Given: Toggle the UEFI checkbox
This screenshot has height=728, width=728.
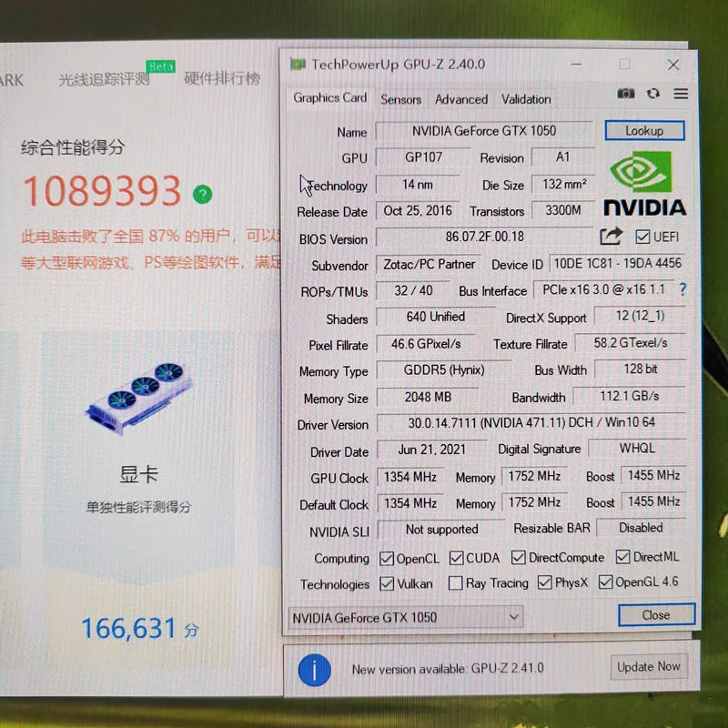Looking at the screenshot, I should [642, 237].
